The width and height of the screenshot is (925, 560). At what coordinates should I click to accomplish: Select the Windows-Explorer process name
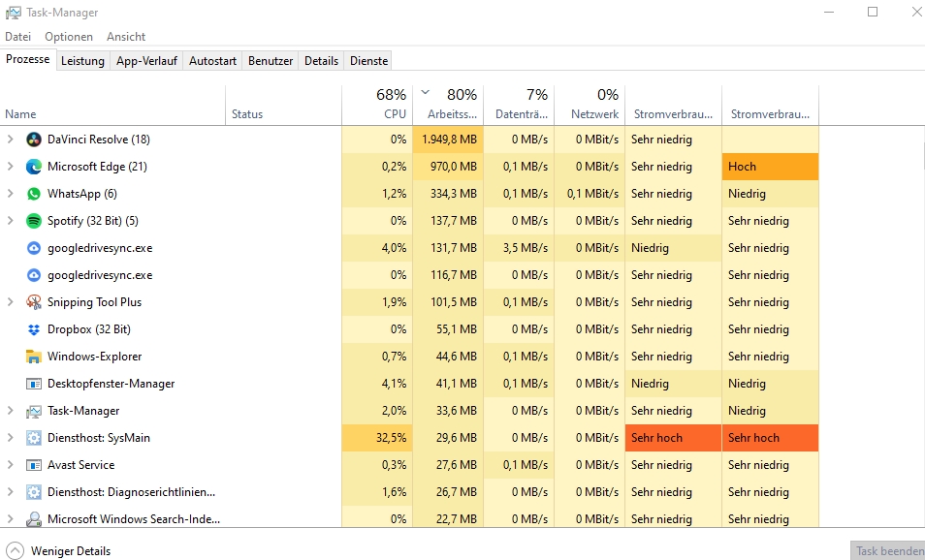point(94,357)
